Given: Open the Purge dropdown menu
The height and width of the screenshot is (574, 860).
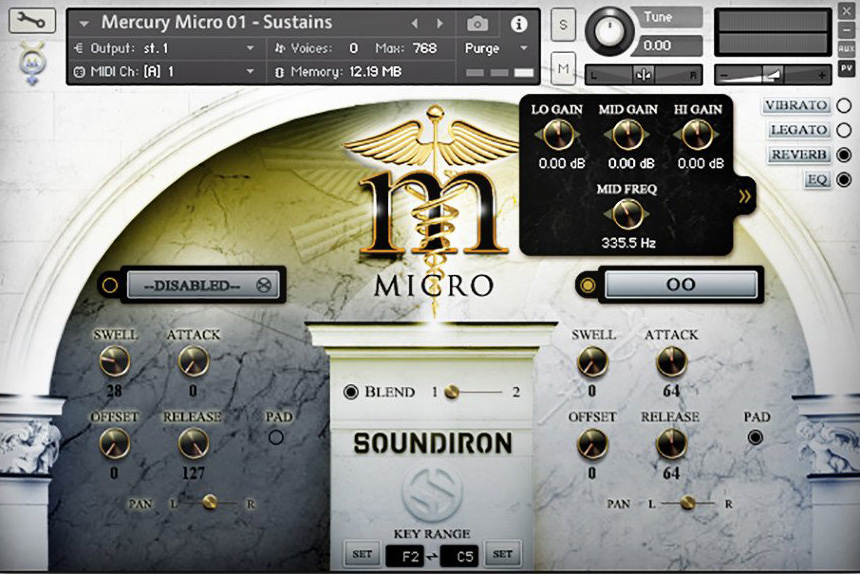Looking at the screenshot, I should point(496,48).
